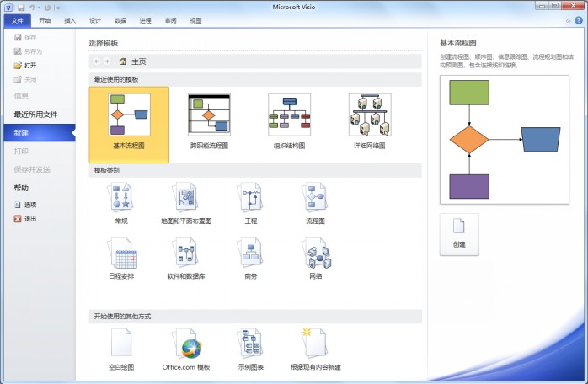Open the 打印 page
Viewport: 588px width, 384px height.
tap(21, 151)
